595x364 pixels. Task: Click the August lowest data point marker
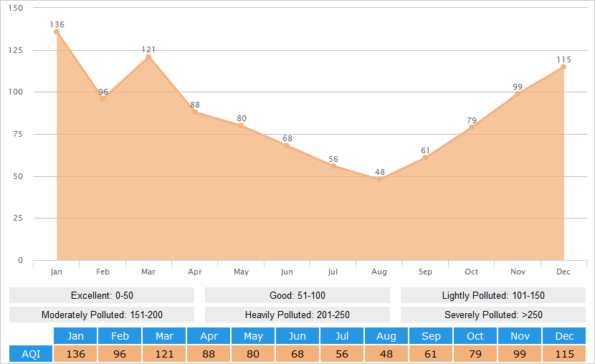(x=379, y=179)
